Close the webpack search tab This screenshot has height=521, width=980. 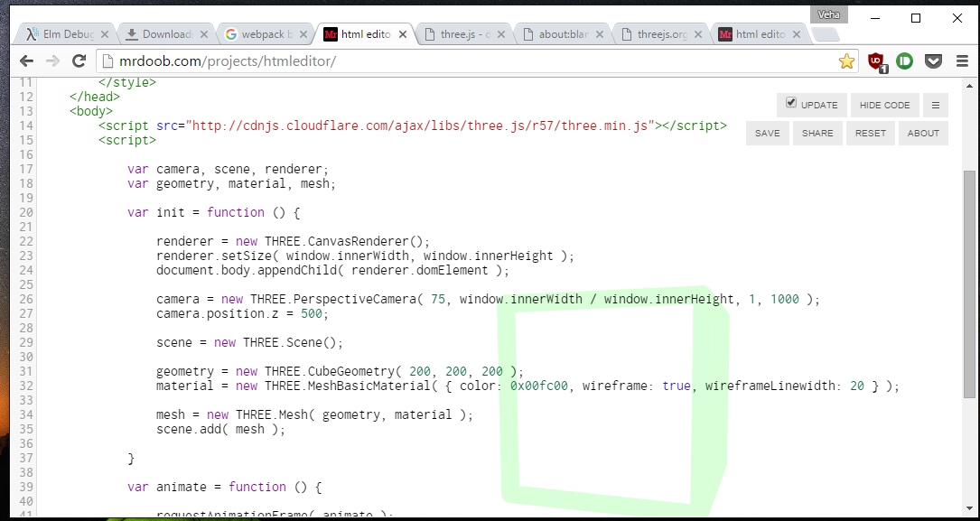pyautogui.click(x=303, y=34)
